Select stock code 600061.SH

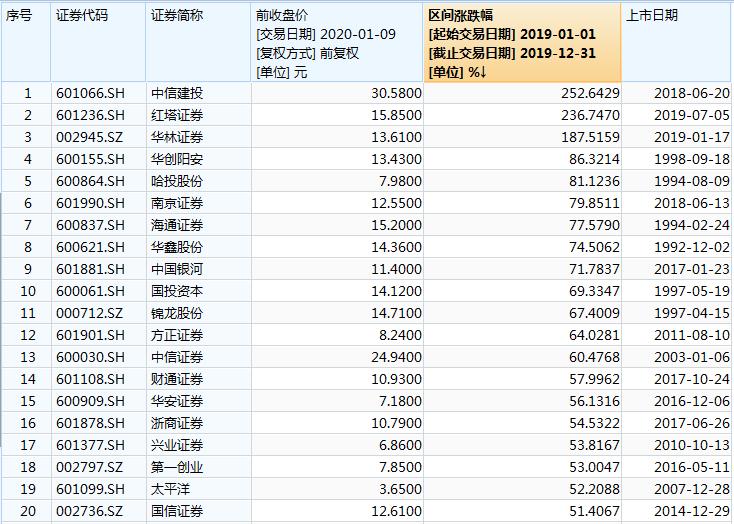(91, 291)
